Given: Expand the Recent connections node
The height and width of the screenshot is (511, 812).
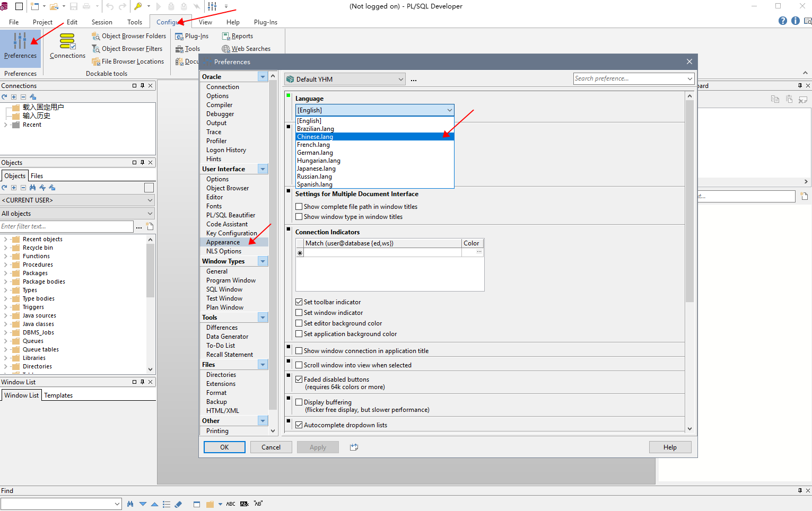Looking at the screenshot, I should pyautogui.click(x=5, y=125).
